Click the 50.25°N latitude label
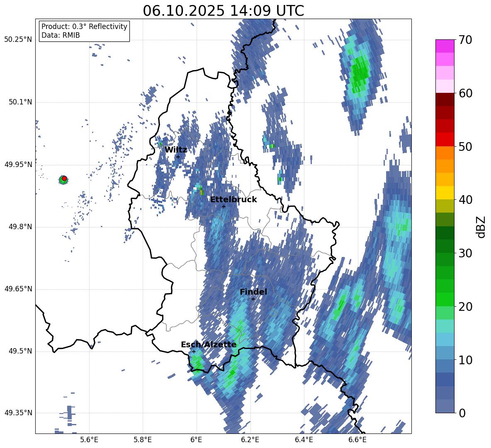Screen dimensions: 491x448 (x=18, y=40)
